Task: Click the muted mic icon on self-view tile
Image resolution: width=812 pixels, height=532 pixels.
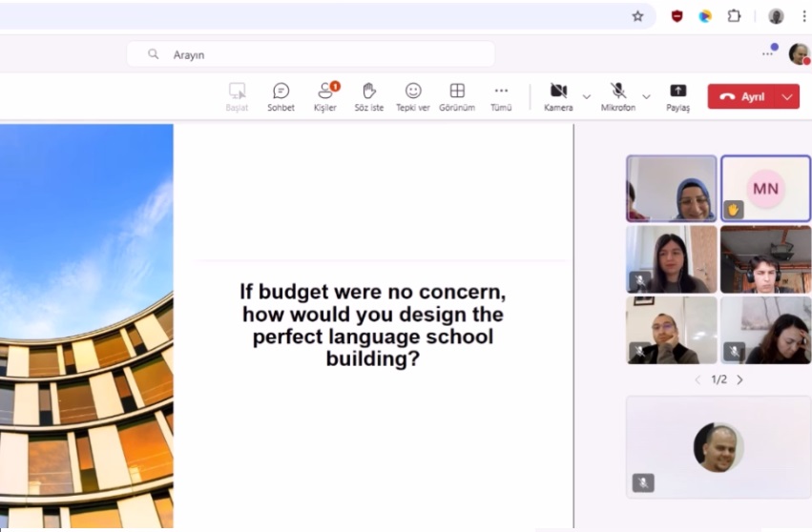Action: pos(643,482)
